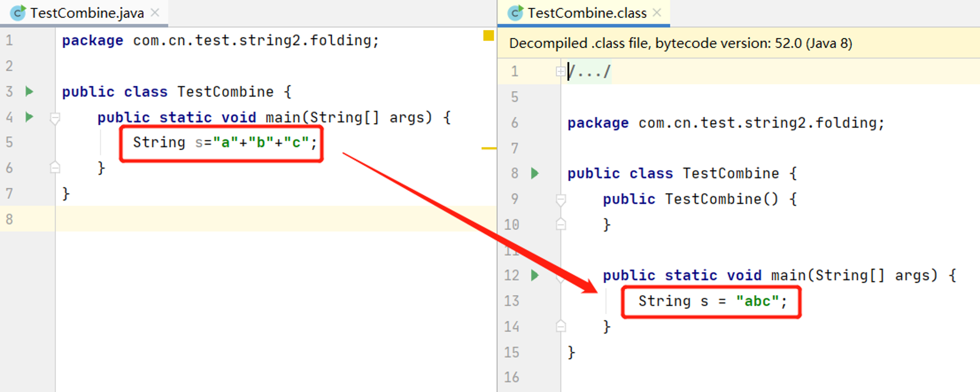Click main method signature in TestCombine.java
Image resolution: width=980 pixels, height=392 pixels.
click(274, 117)
